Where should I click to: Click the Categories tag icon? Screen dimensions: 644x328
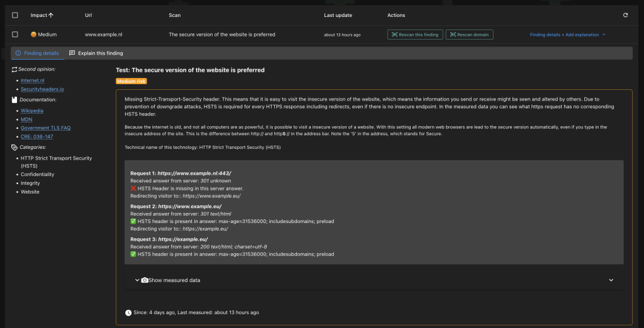pyautogui.click(x=14, y=147)
